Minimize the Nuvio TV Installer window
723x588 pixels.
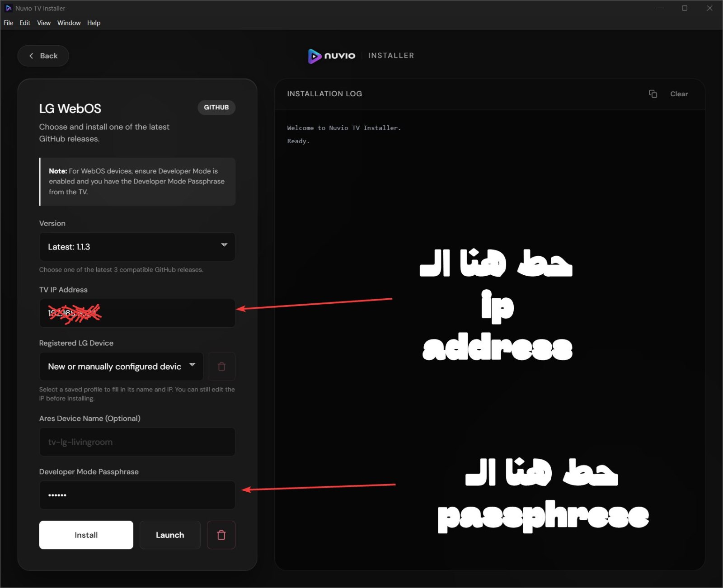pos(660,8)
